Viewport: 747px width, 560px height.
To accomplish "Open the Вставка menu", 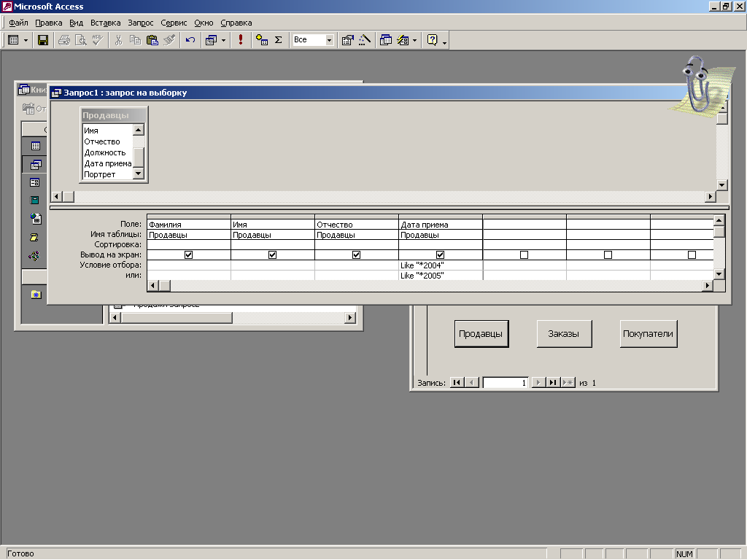I will pyautogui.click(x=105, y=23).
